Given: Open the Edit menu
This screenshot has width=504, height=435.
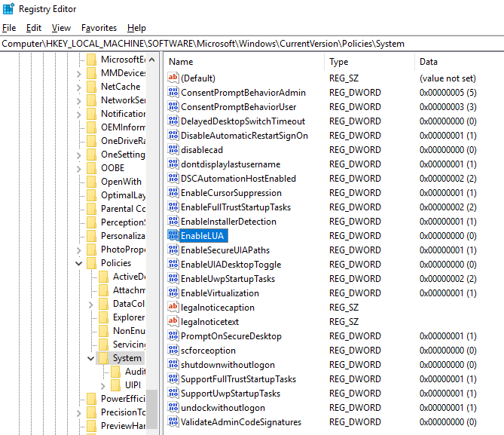Looking at the screenshot, I should [x=34, y=28].
